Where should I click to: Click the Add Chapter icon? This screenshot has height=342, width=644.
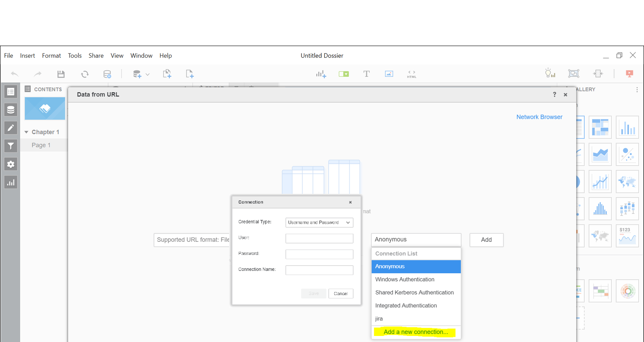[167, 74]
